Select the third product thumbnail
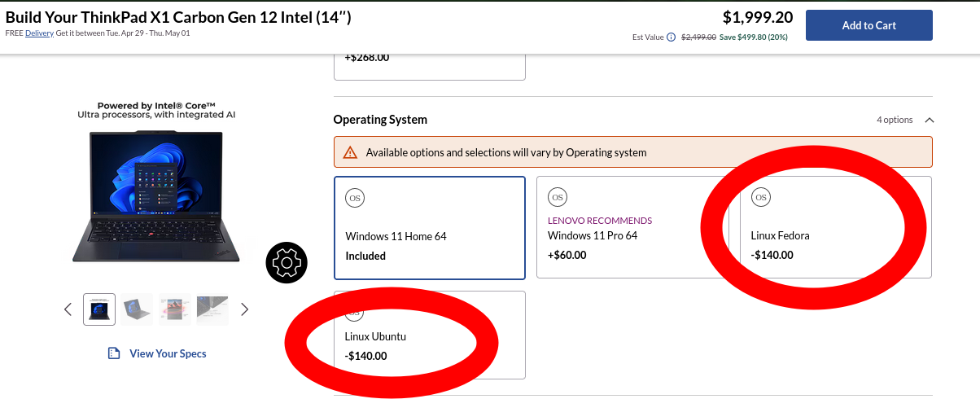This screenshot has width=980, height=399. pos(175,309)
